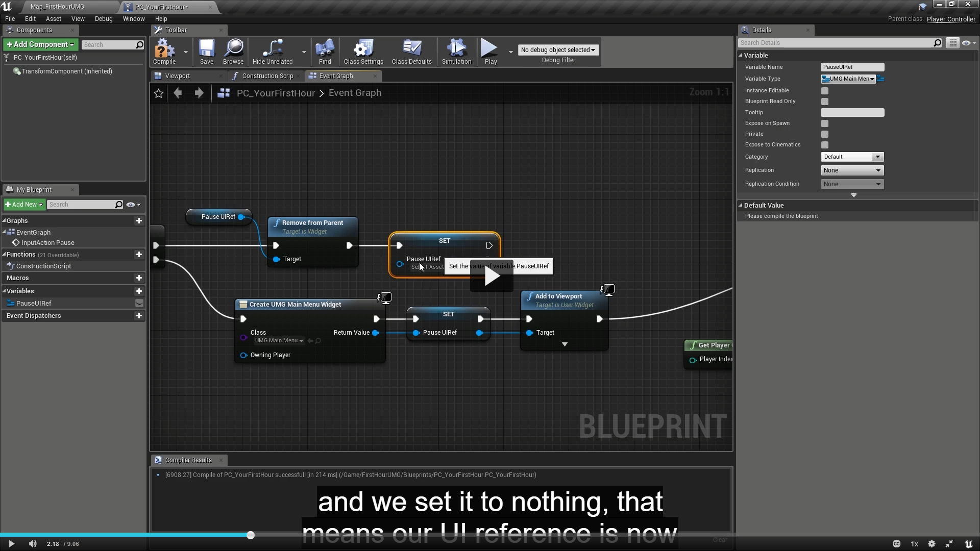Click the video progress bar scrubber

[251, 535]
